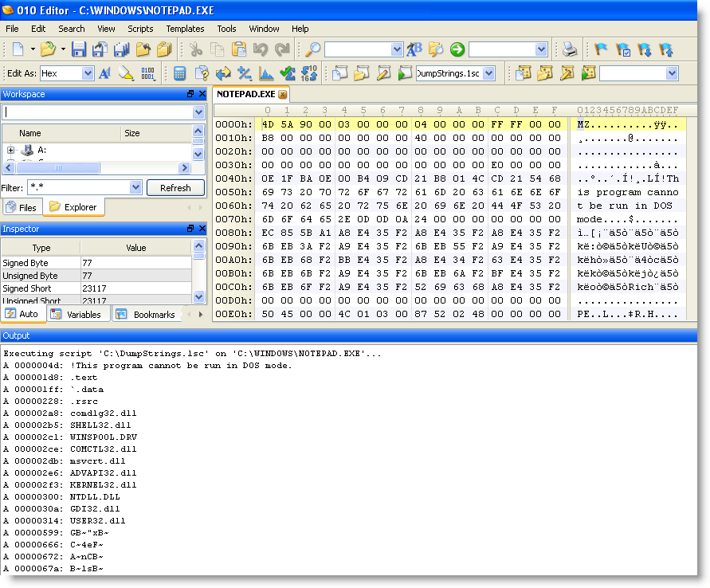Click the Paste clipboard icon

[238, 49]
